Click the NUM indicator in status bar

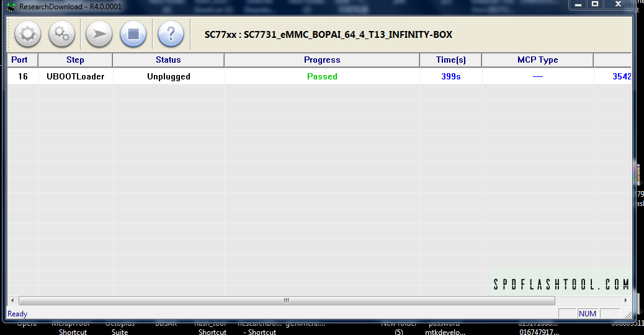[588, 314]
